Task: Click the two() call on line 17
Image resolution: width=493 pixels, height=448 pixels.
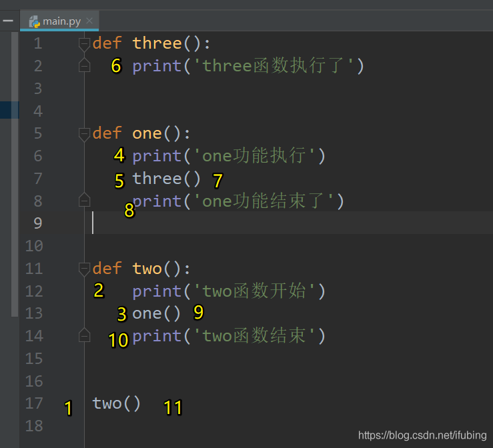Action: pos(116,404)
